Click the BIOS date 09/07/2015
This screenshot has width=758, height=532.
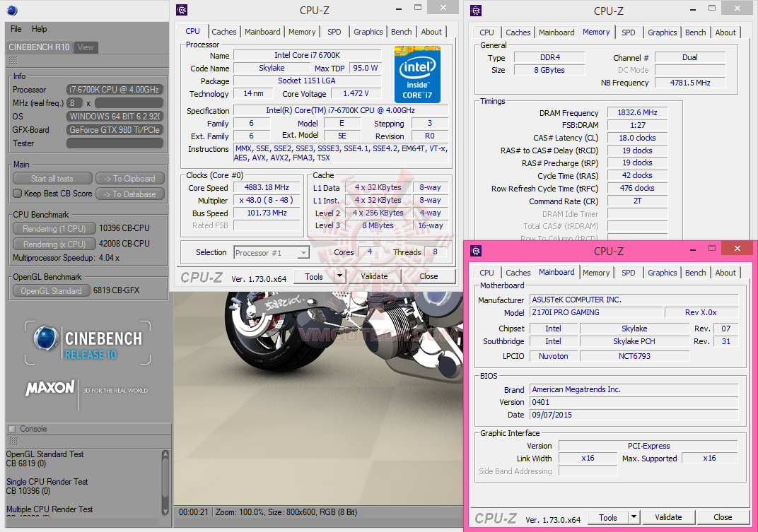tap(634, 415)
